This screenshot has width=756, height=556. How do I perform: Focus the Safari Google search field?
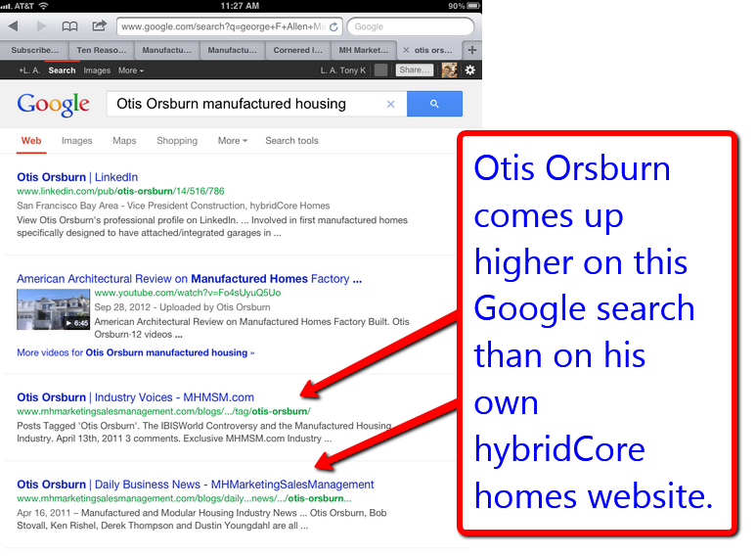click(411, 26)
